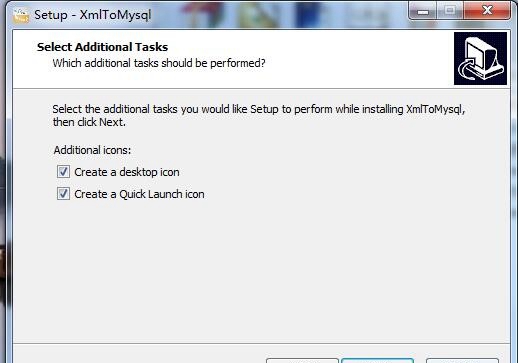This screenshot has width=518, height=363.
Task: Click the computer wizard image in header
Action: [x=480, y=58]
